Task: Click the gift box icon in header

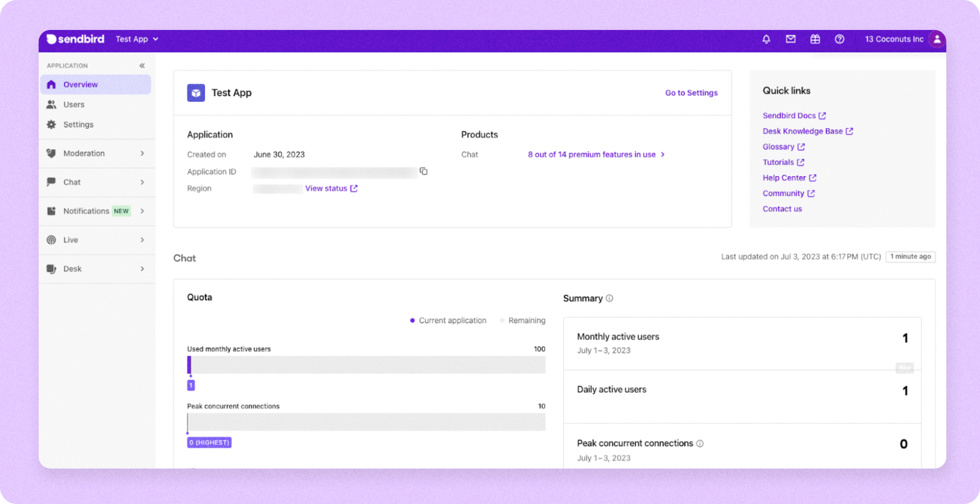Action: coord(815,39)
